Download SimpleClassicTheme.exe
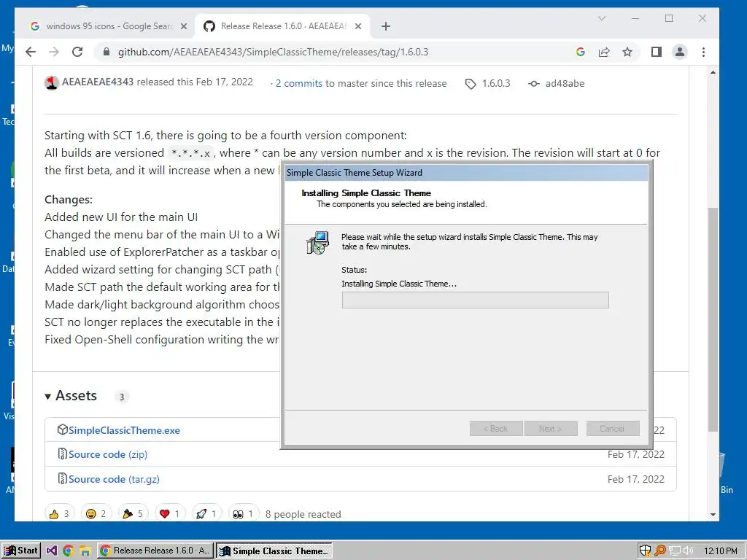Viewport: 747px width, 560px height. pyautogui.click(x=124, y=430)
